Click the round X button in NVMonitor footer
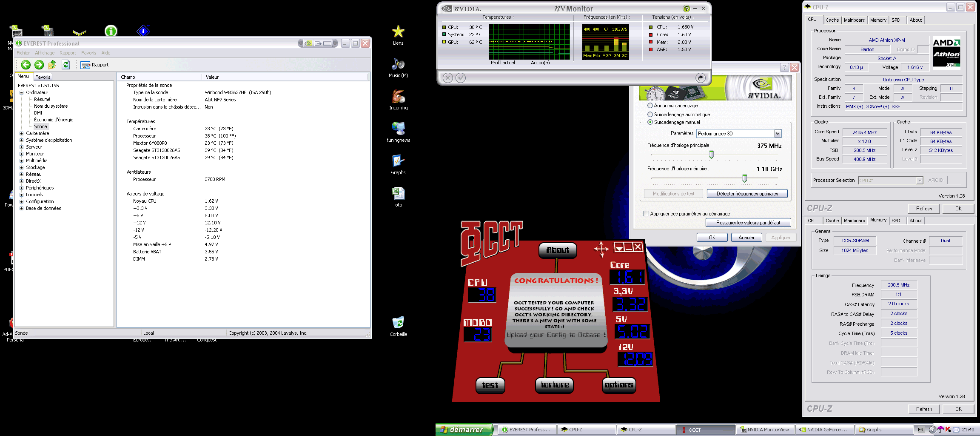The image size is (980, 436). tap(447, 77)
